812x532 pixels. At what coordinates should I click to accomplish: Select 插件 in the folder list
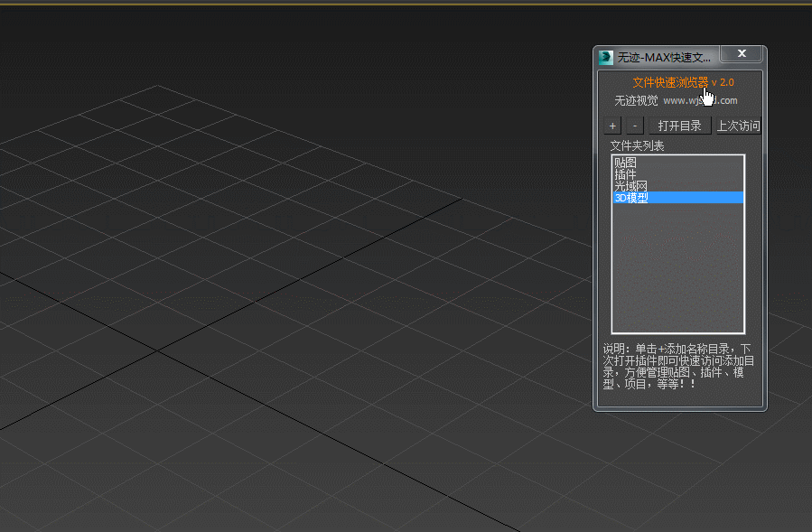[x=625, y=174]
